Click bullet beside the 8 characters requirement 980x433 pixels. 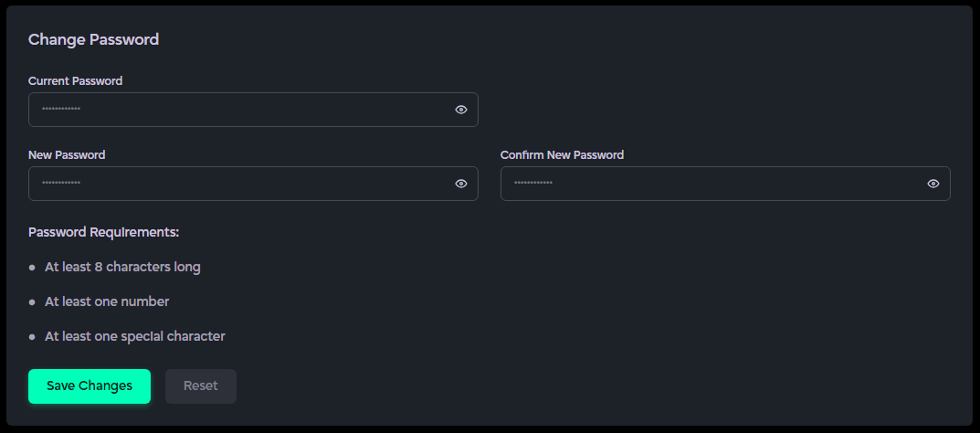click(x=32, y=268)
